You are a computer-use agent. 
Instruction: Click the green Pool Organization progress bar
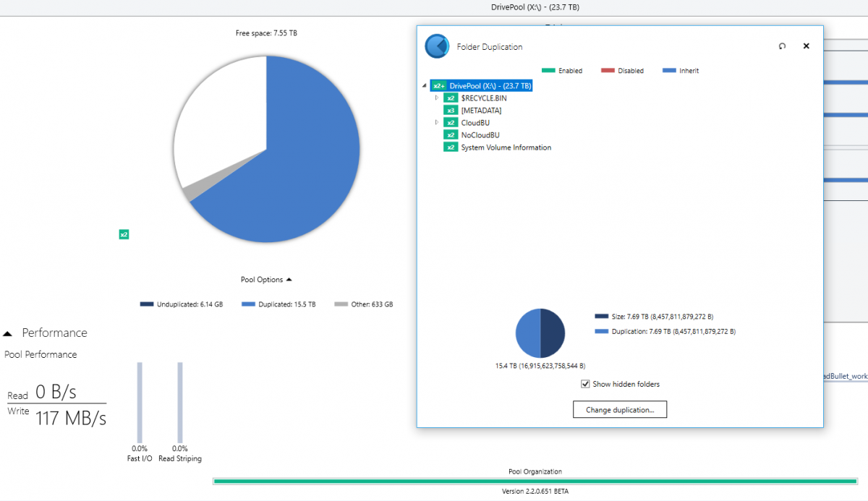(535, 481)
